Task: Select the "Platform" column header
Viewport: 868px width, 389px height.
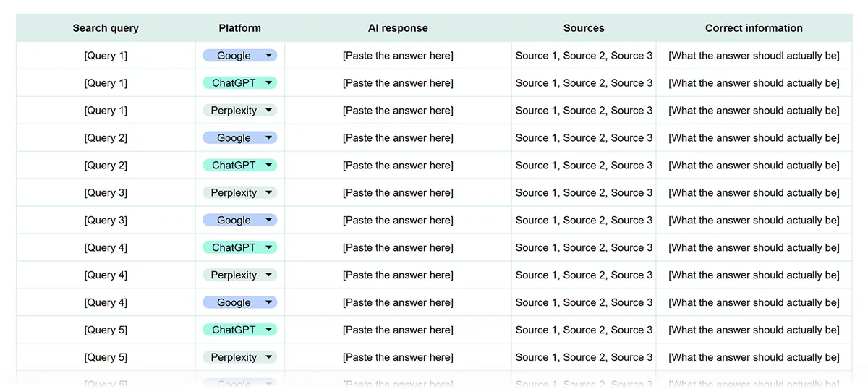Action: click(x=240, y=28)
